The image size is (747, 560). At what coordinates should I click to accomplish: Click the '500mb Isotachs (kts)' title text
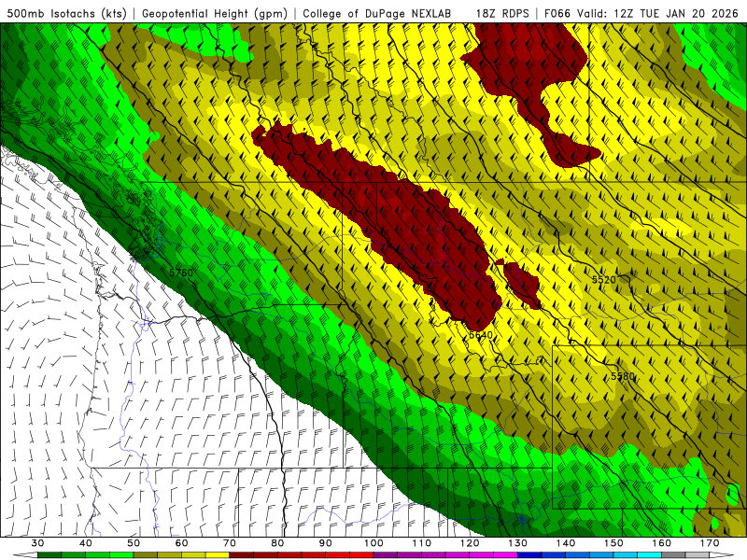coord(67,14)
